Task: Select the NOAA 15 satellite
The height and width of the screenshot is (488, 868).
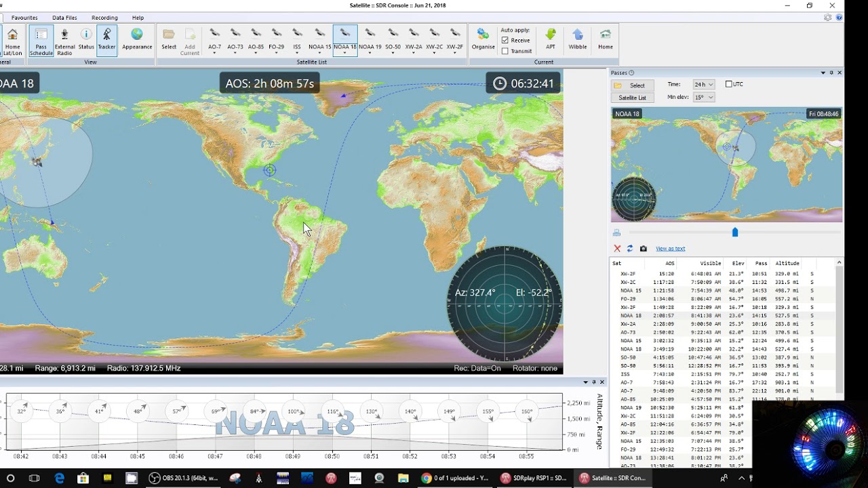Action: pyautogui.click(x=320, y=41)
